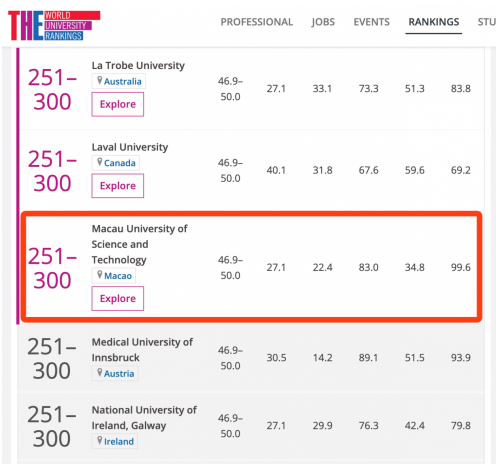Click Explore button under Macau University
This screenshot has height=467, width=496.
118,298
